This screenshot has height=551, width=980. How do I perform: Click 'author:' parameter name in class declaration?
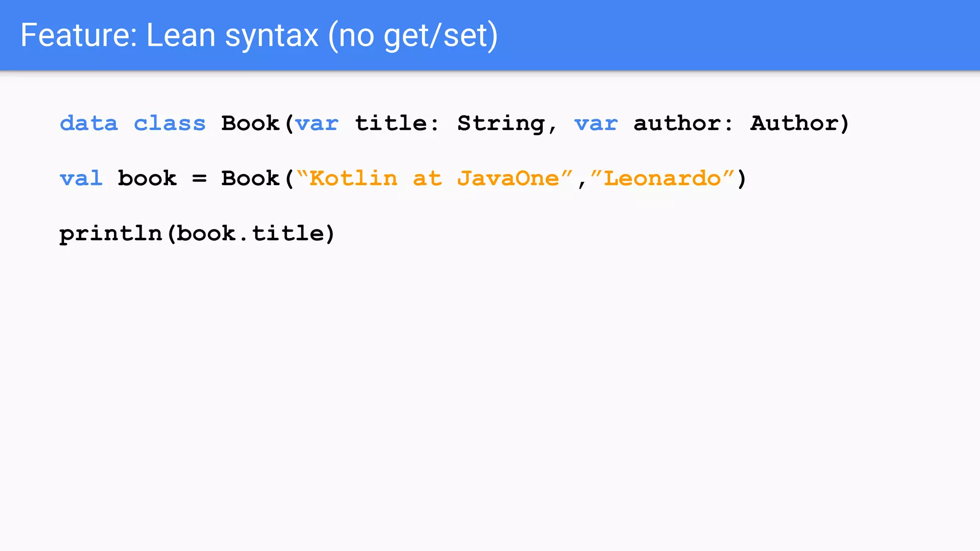[683, 123]
